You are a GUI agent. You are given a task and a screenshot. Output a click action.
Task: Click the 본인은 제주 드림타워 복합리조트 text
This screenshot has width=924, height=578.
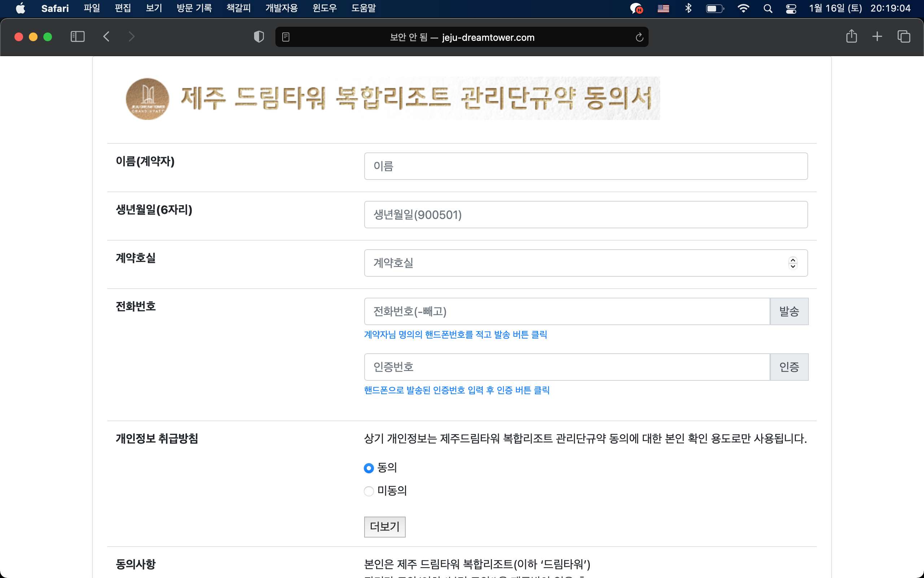click(x=477, y=564)
